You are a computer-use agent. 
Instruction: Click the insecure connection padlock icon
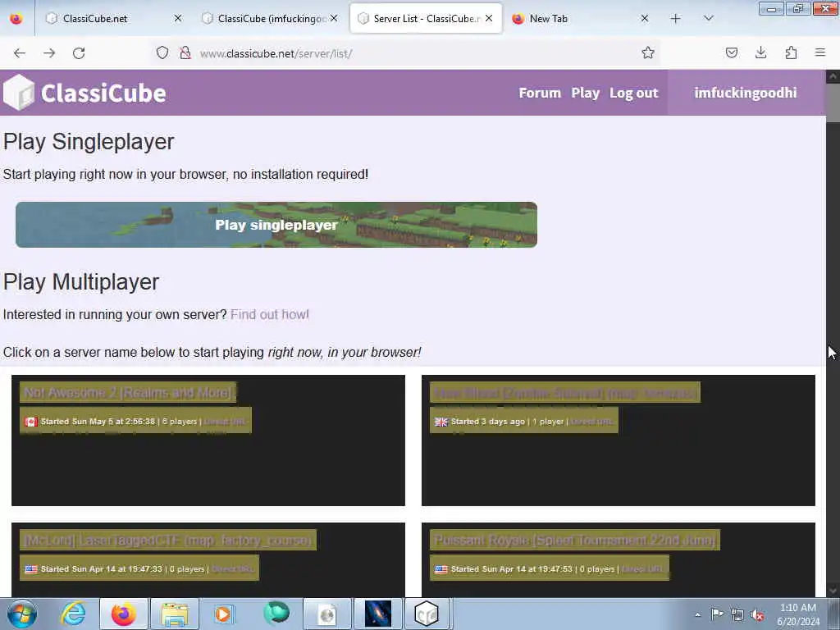pyautogui.click(x=185, y=52)
